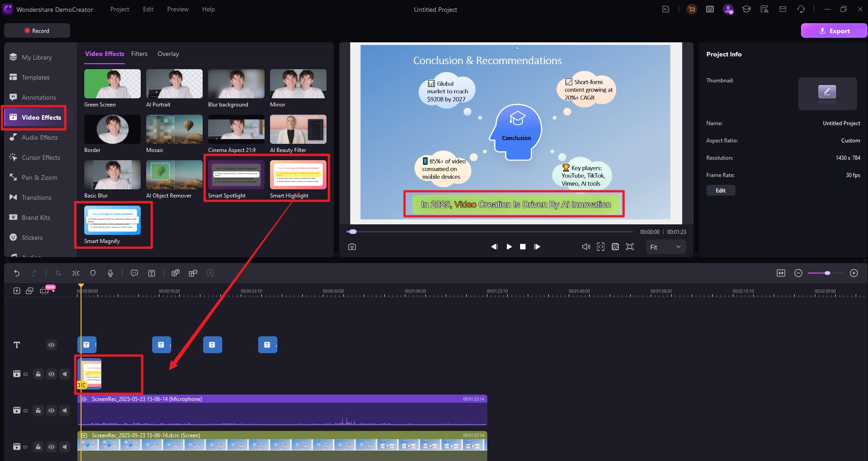This screenshot has height=461, width=868.
Task: Expand the NEW badge timeline tool dropdown
Action: point(54,291)
